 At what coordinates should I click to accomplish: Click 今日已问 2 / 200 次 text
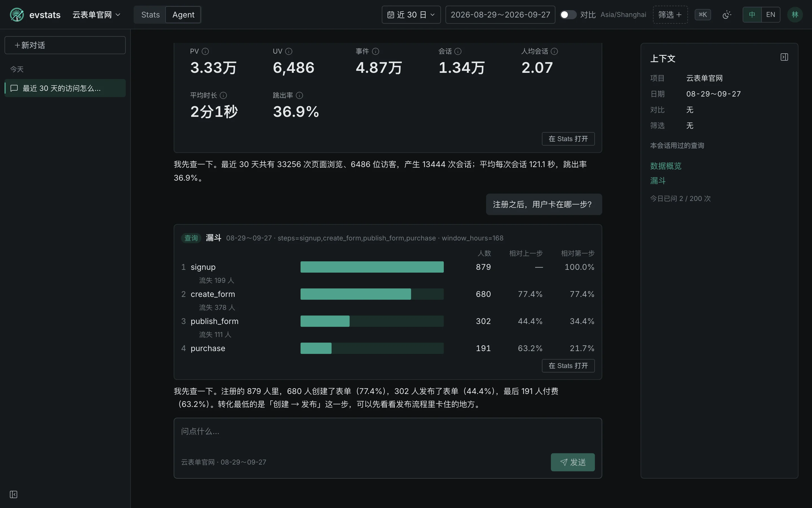680,199
